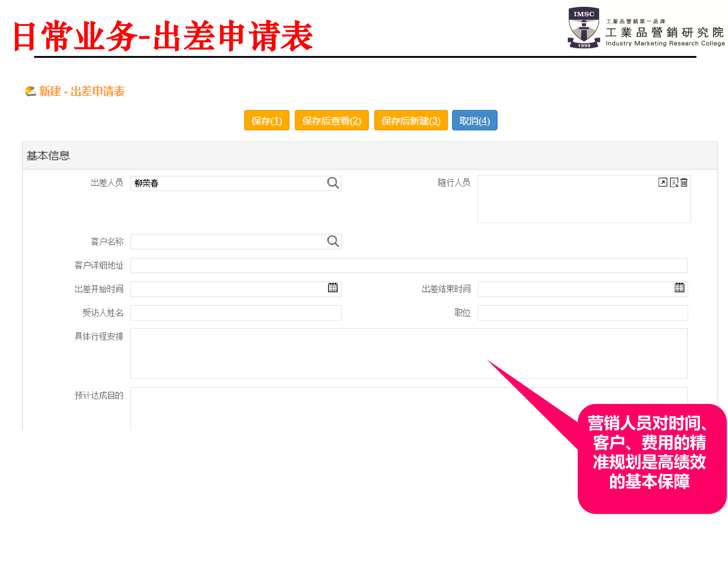Open calendar picker for 出差结束时间
728x565 pixels.
(x=679, y=288)
